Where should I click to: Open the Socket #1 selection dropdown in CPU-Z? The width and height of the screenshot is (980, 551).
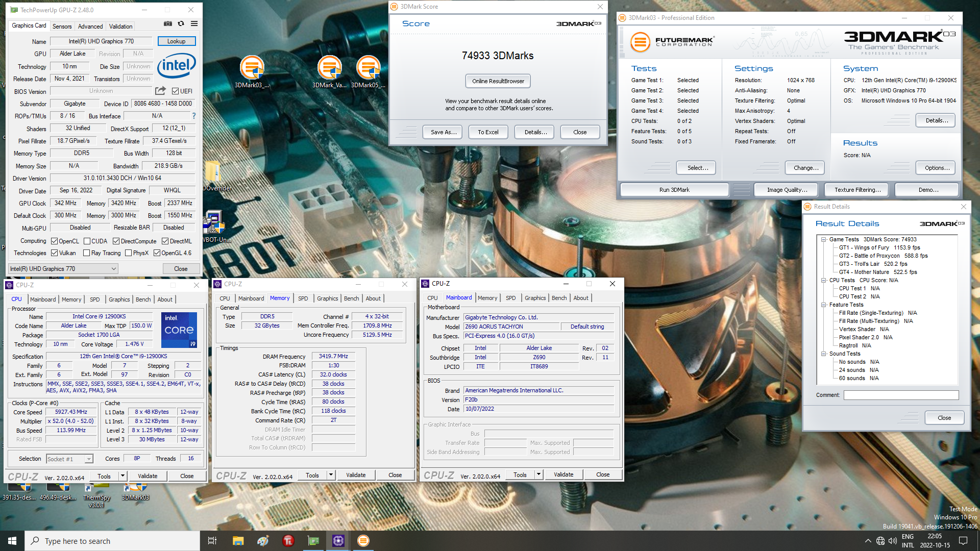click(70, 459)
